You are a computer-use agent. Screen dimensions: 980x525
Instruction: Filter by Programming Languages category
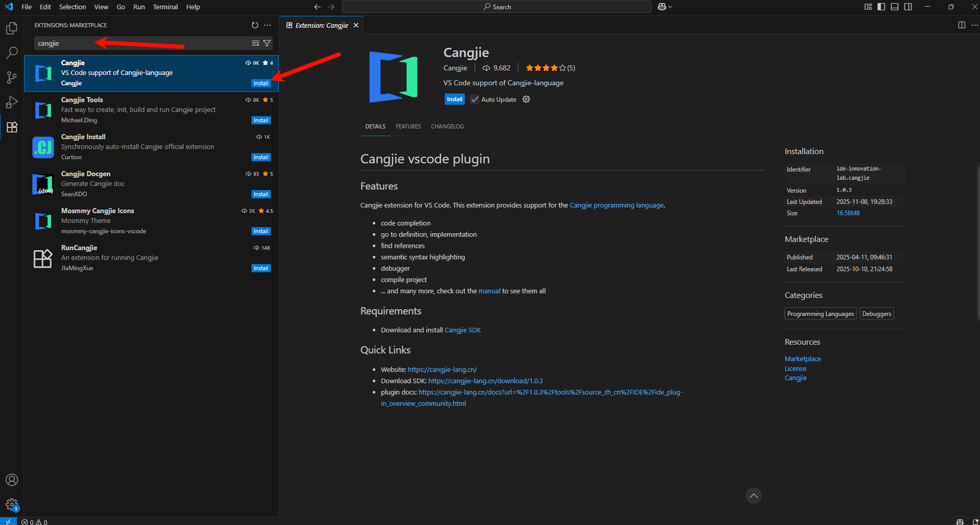pos(821,313)
